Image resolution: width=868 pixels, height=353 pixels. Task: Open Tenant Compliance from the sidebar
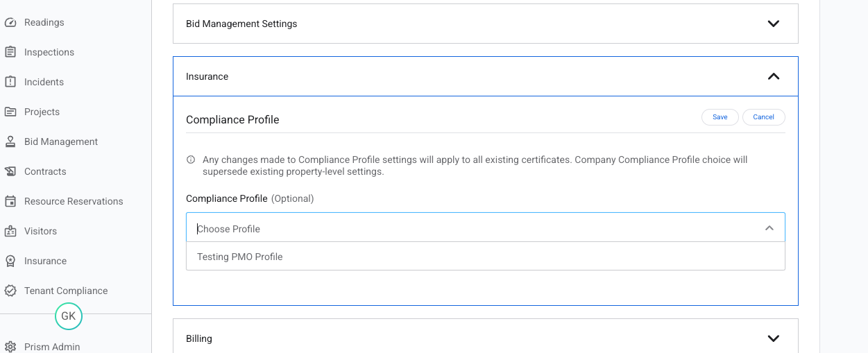(x=66, y=291)
